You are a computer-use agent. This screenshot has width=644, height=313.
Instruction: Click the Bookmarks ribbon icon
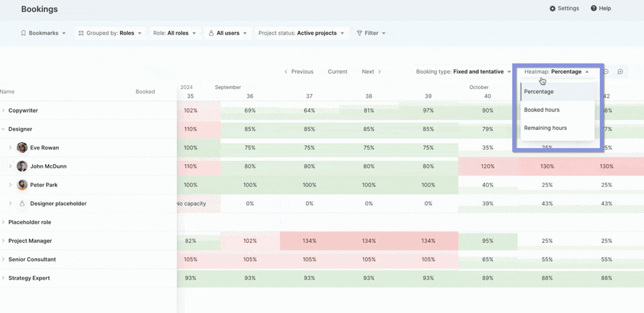tap(24, 33)
